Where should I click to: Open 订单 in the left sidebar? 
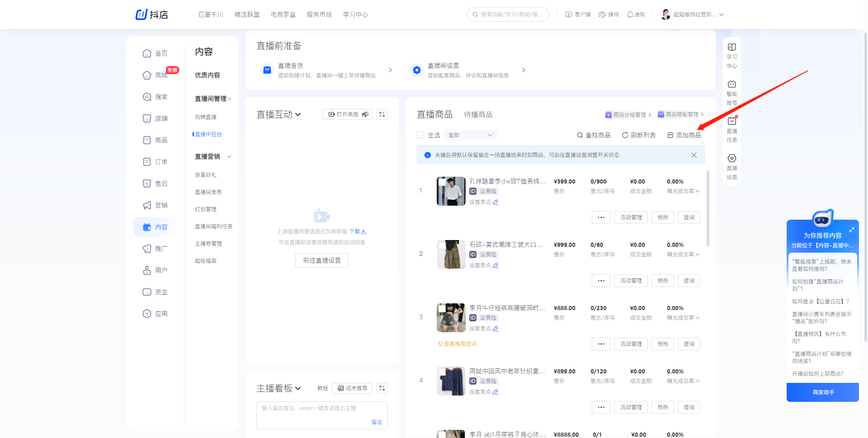(155, 162)
